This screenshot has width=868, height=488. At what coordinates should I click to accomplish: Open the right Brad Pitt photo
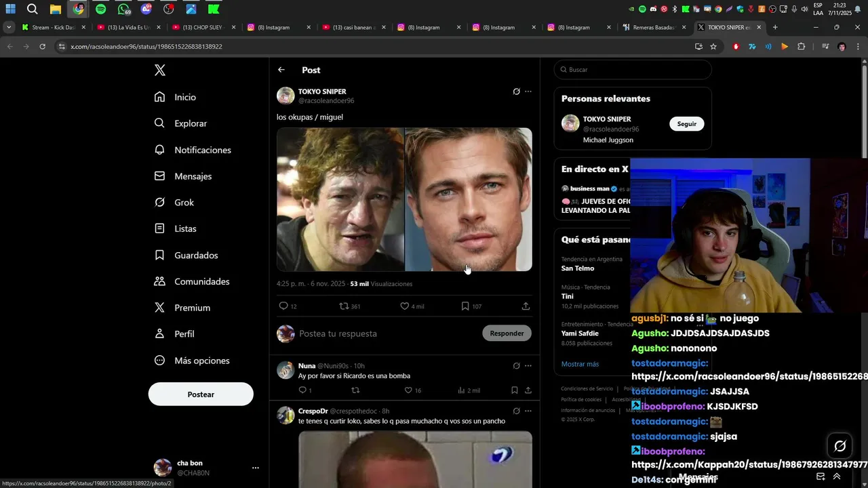tap(469, 199)
